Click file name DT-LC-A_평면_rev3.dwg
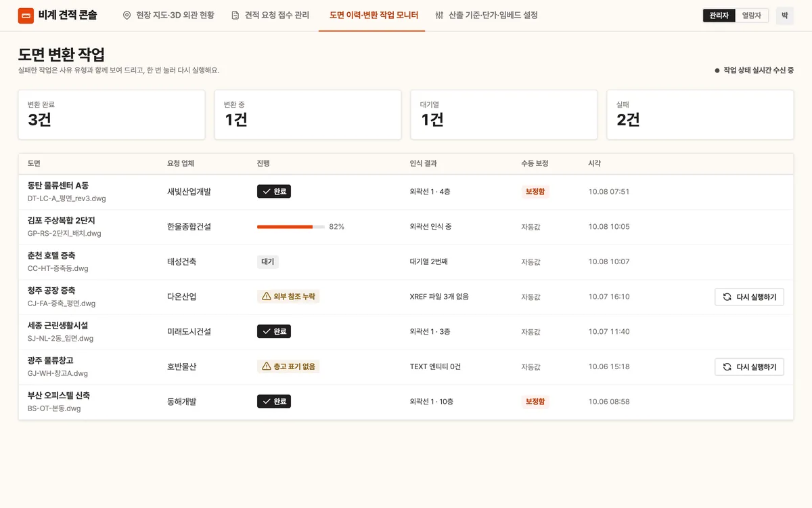The image size is (812, 508). tap(66, 198)
